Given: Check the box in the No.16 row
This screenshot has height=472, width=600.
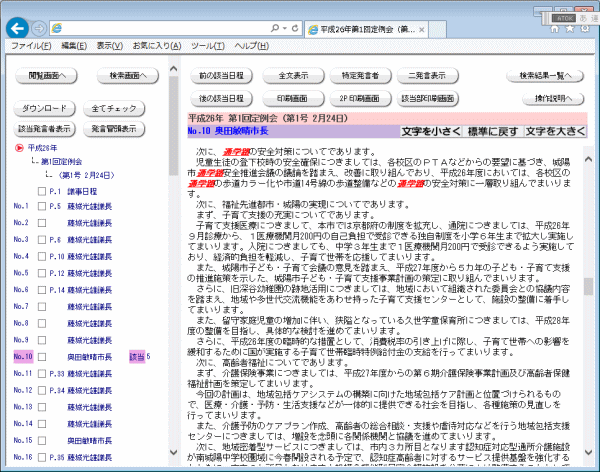Looking at the screenshot, I should (x=42, y=457).
